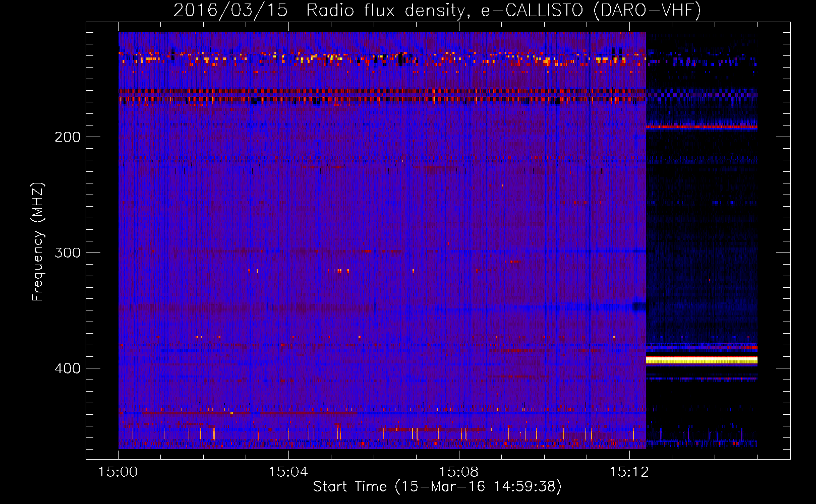Click the 'Start Time (15-Mar-16 14:59:38)' label
Image resolution: width=816 pixels, height=504 pixels.
(437, 486)
